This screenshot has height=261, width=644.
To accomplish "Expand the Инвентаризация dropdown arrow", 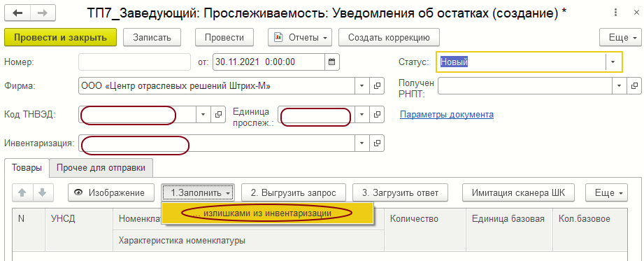I will pos(362,143).
